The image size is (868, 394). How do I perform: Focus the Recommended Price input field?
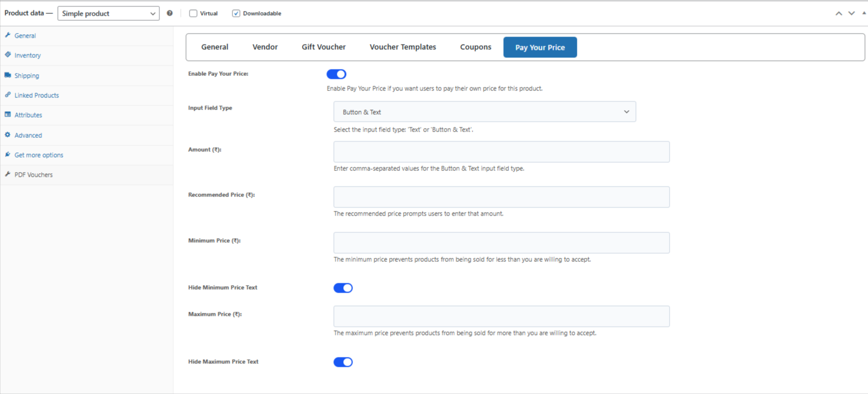(502, 197)
